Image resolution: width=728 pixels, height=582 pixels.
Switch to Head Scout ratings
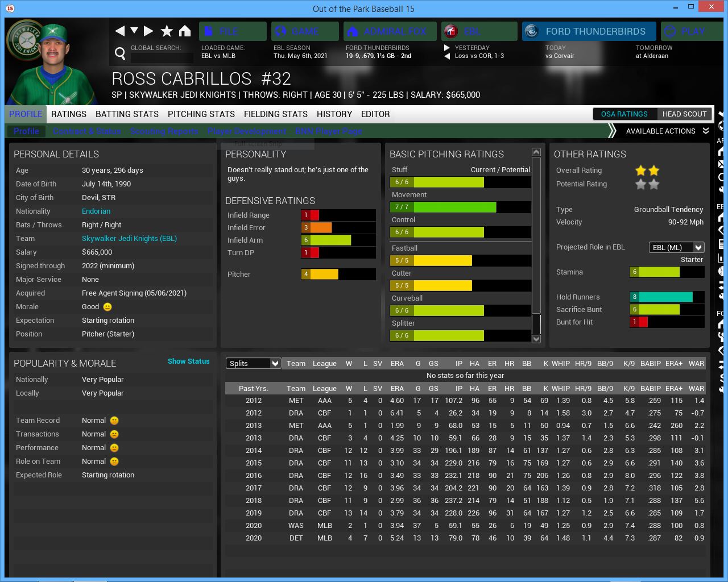tap(684, 114)
